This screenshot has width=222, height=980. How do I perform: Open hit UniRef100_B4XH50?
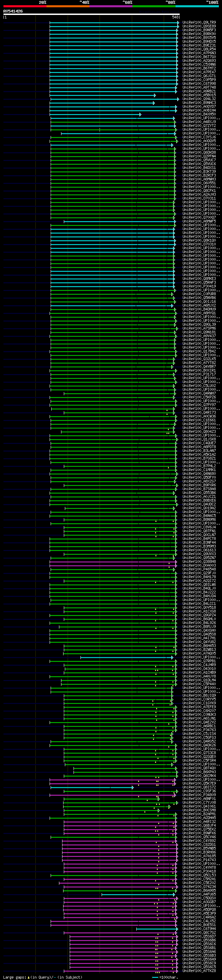(199, 114)
